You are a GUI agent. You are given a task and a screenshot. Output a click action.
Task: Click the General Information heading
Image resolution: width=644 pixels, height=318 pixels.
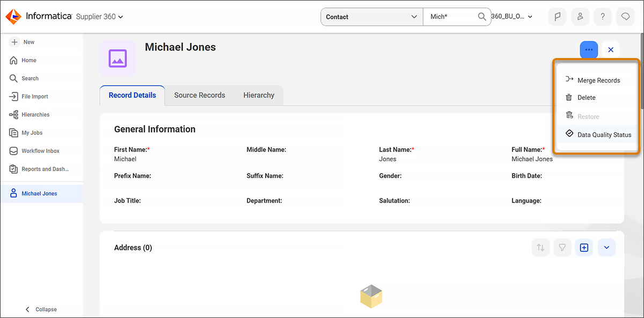tap(155, 129)
